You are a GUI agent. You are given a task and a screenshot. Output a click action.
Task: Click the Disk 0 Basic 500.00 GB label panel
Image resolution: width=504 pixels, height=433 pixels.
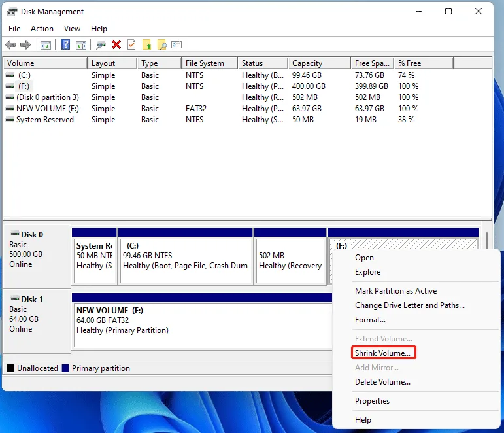coord(37,256)
